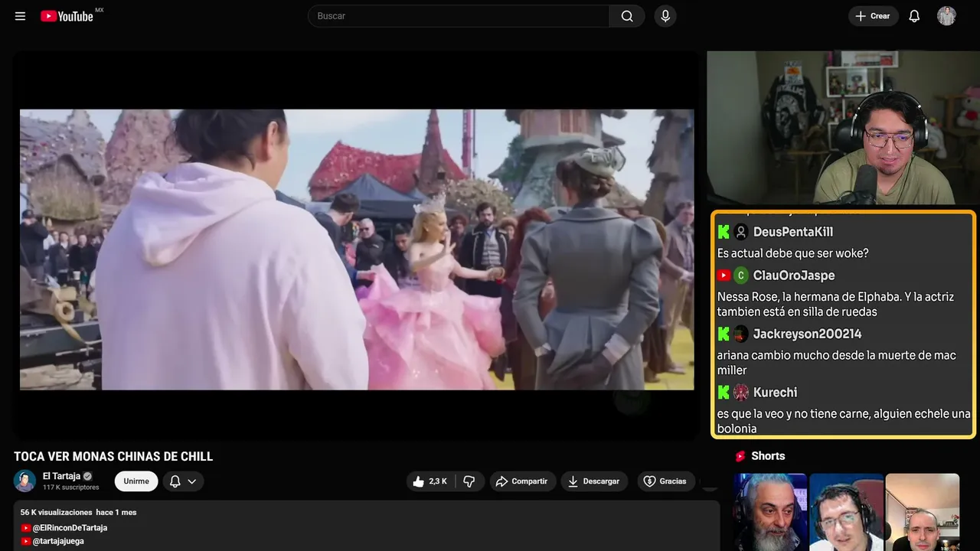
Task: Expand the channel notification bell dropdown
Action: [x=183, y=481]
